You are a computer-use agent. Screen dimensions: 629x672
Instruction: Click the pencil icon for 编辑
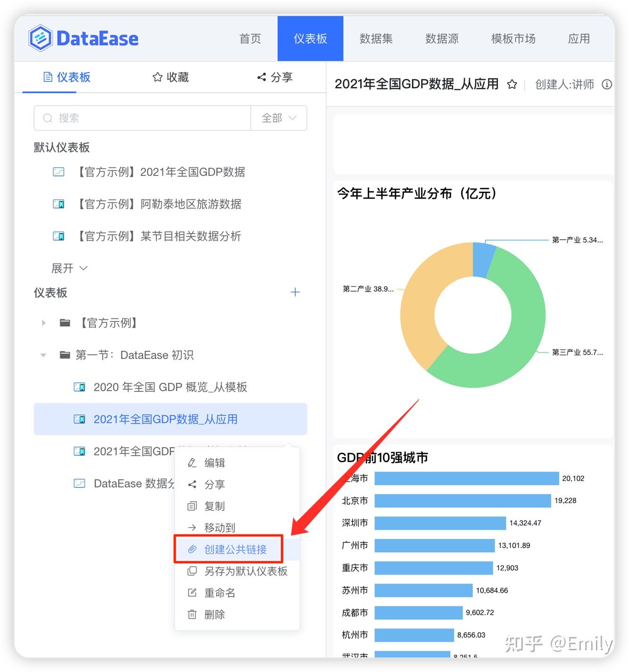click(x=192, y=463)
